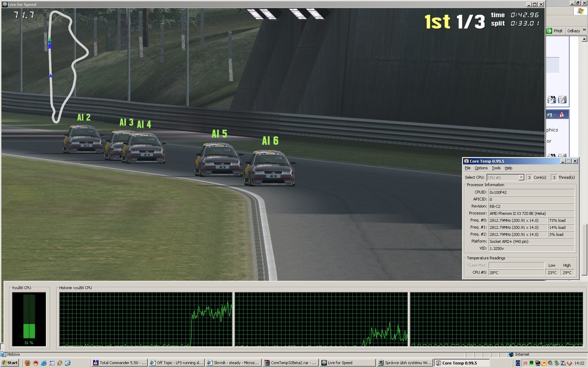Click the Odkazy links toolbar label
The width and height of the screenshot is (588, 368).
point(574,31)
